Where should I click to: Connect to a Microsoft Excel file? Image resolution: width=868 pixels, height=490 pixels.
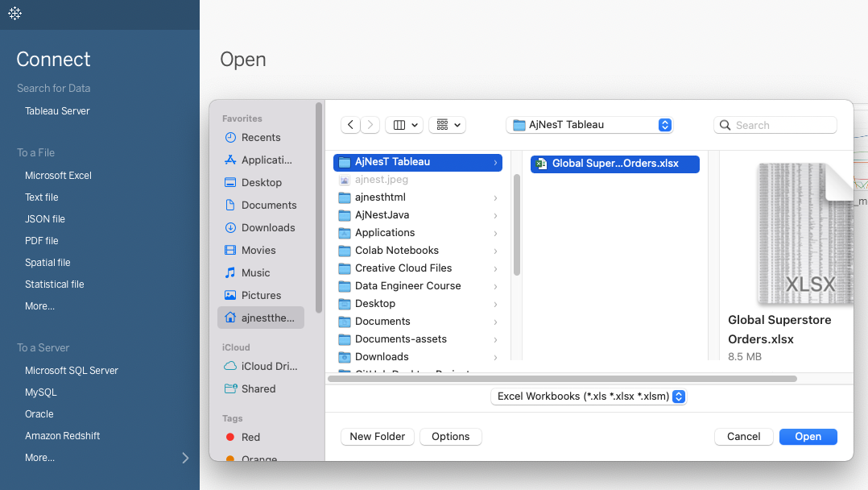pos(58,176)
